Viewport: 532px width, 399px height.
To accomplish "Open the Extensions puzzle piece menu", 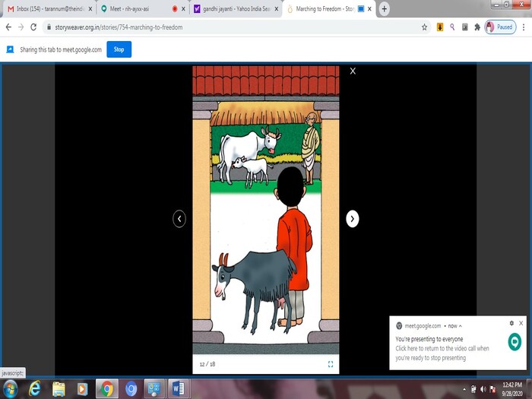I will point(477,27).
